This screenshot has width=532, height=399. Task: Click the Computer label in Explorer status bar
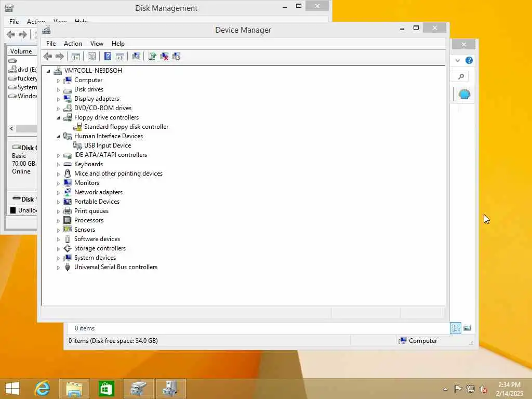423,341
